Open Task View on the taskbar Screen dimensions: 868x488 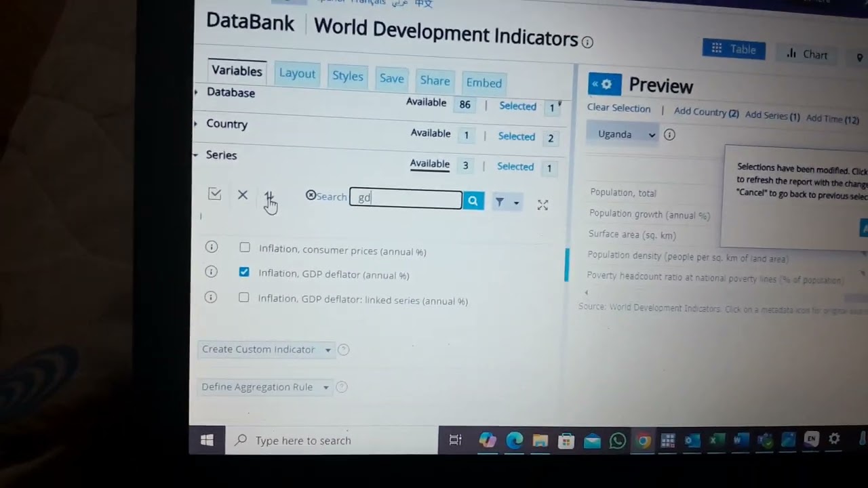456,441
